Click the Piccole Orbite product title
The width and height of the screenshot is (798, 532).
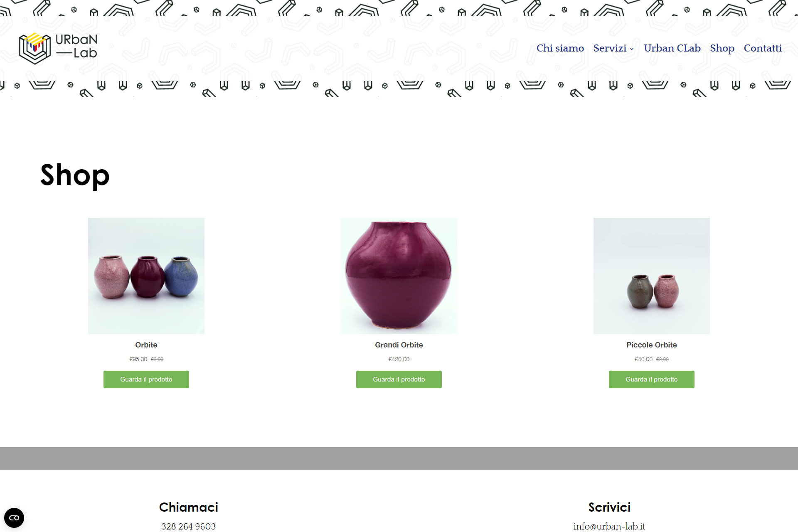tap(652, 345)
